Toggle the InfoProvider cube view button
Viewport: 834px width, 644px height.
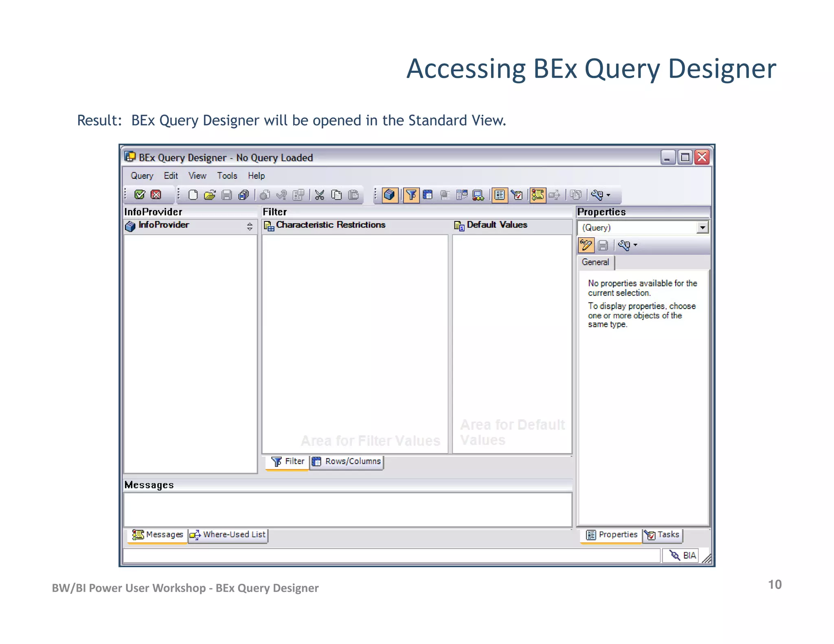point(390,195)
